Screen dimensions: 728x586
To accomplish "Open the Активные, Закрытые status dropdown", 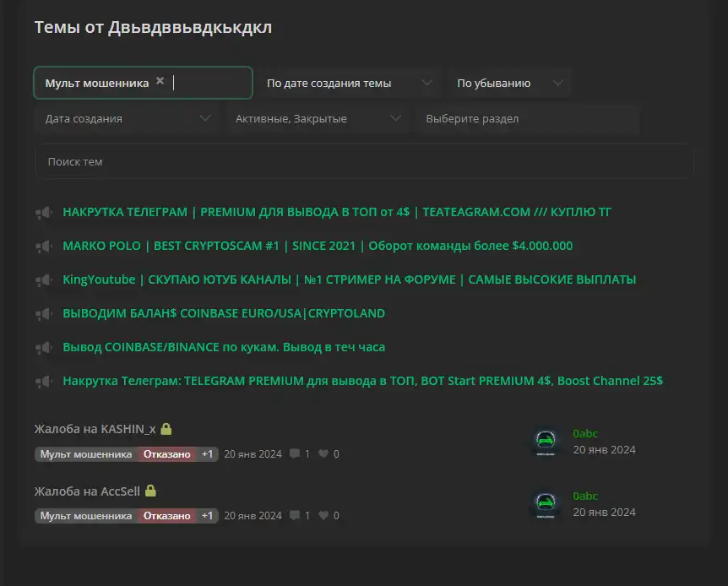I will point(318,119).
